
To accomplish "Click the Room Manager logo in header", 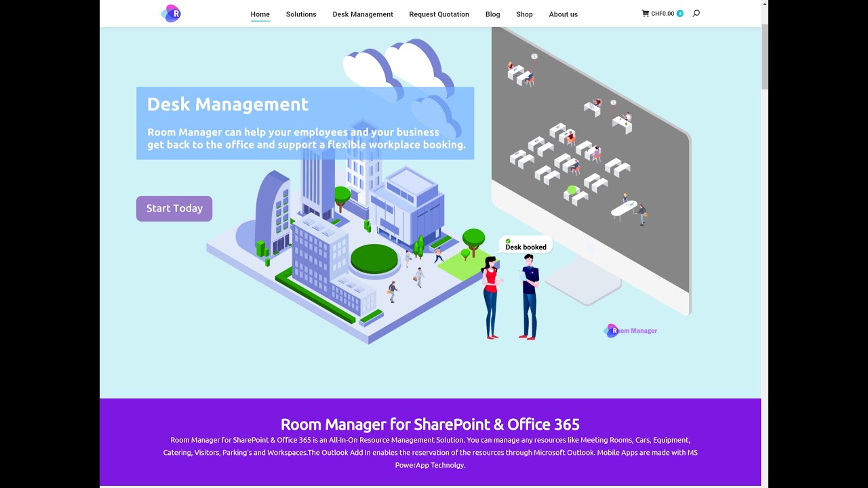I will 171,13.
